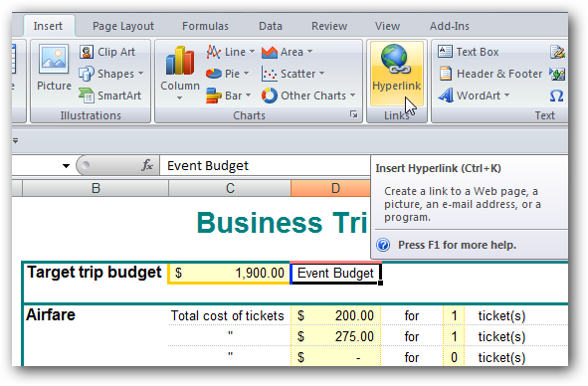
Task: Select the ticket count cell showing 0
Action: coord(454,357)
